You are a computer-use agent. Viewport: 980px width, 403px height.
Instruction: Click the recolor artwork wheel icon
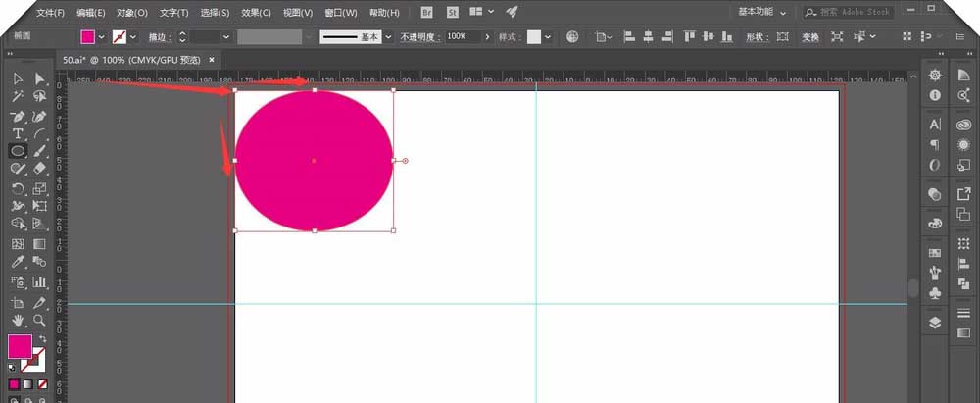point(572,37)
